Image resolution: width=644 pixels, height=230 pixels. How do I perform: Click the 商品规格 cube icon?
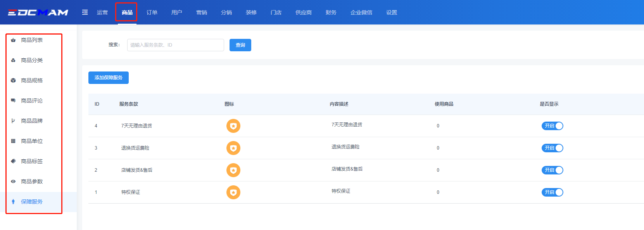13,80
